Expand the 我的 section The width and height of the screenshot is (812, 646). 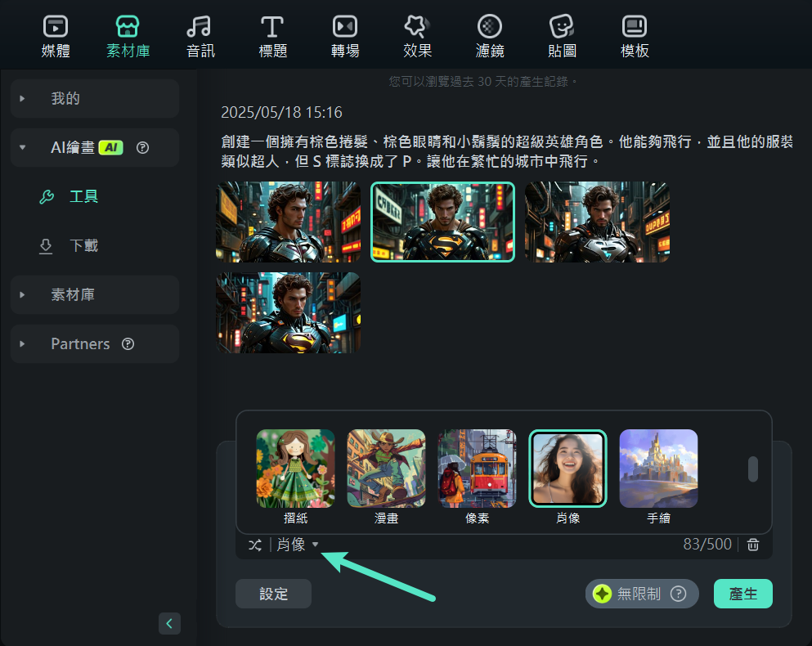point(95,98)
